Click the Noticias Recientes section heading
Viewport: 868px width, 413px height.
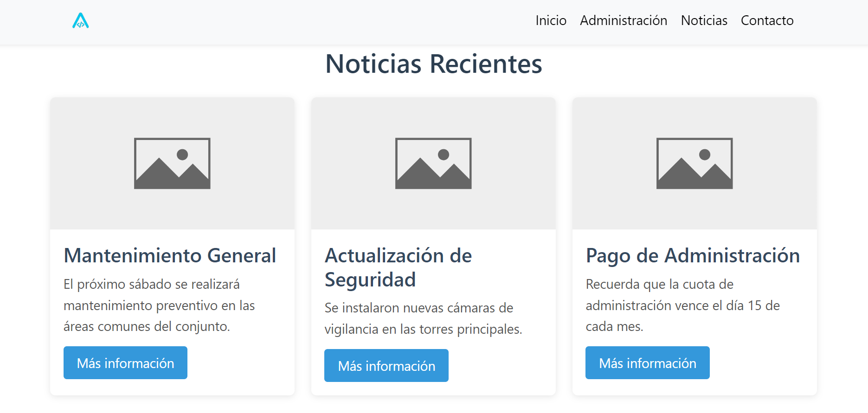[433, 64]
